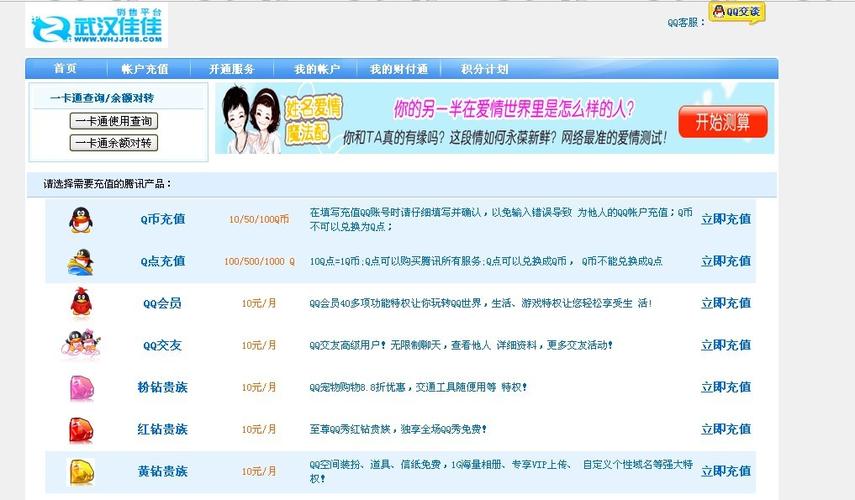Open the QQ交友 product link
This screenshot has height=500, width=855.
pyautogui.click(x=162, y=345)
